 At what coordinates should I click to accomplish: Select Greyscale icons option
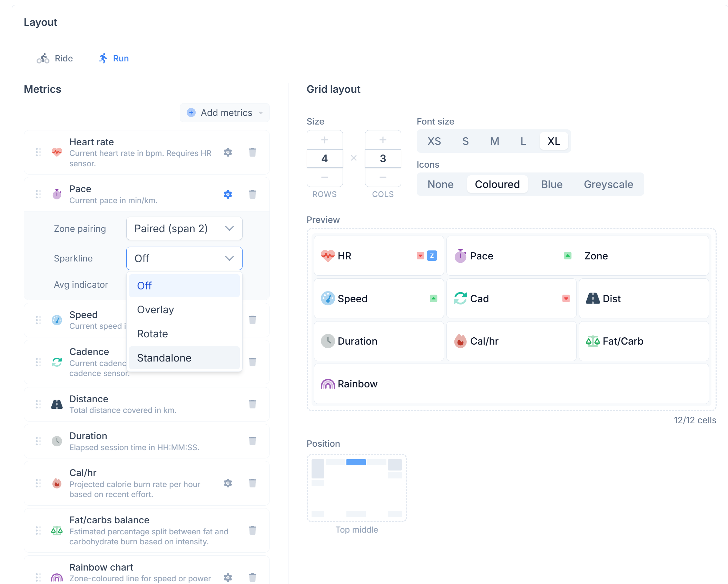(x=608, y=184)
